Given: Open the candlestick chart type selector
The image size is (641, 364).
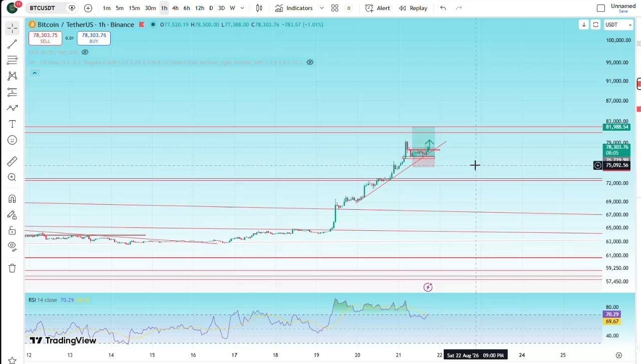Looking at the screenshot, I should (x=259, y=8).
